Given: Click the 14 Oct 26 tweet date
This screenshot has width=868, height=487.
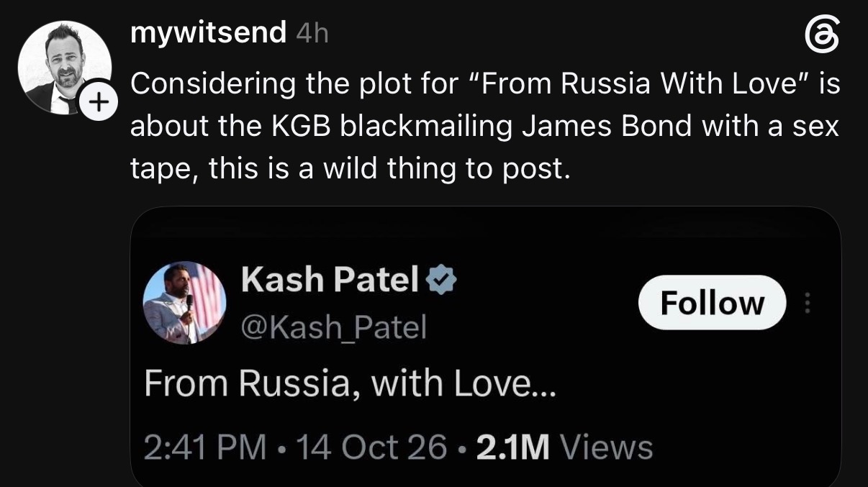Looking at the screenshot, I should pyautogui.click(x=371, y=447).
